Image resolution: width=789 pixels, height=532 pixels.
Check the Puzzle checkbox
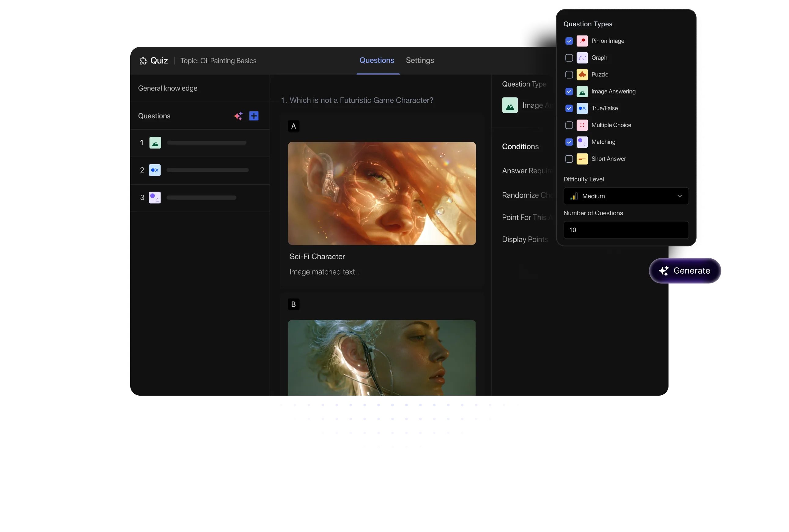[x=569, y=75]
